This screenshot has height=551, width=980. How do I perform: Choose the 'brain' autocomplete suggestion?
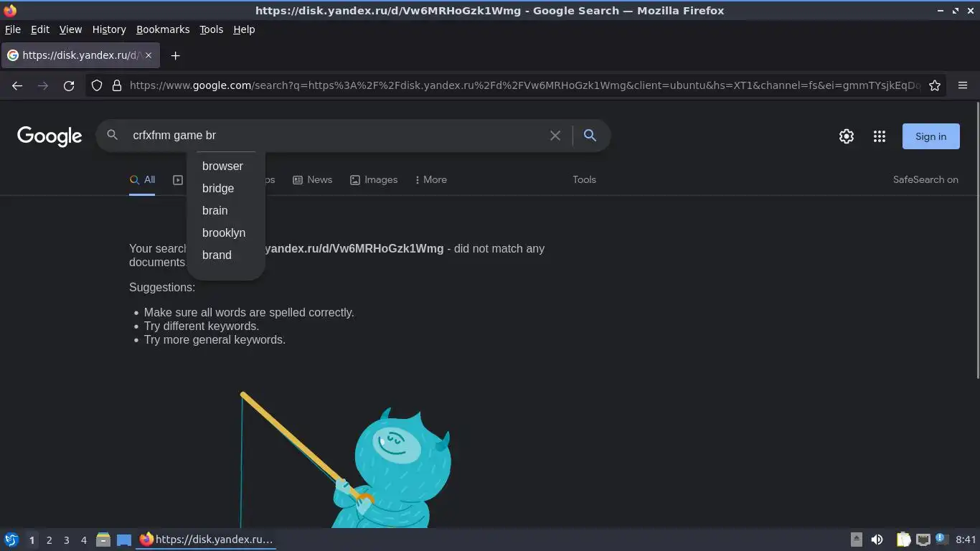point(226,210)
